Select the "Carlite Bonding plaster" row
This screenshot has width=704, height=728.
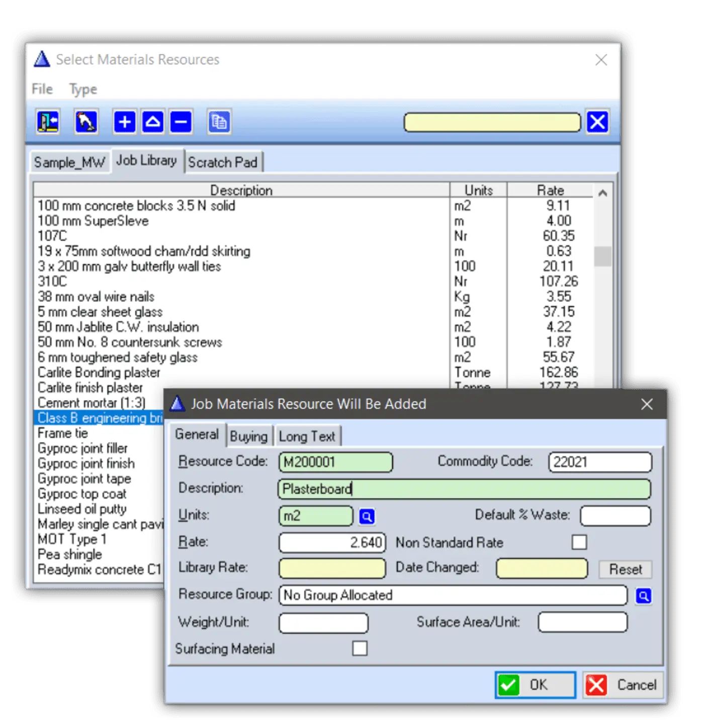314,373
